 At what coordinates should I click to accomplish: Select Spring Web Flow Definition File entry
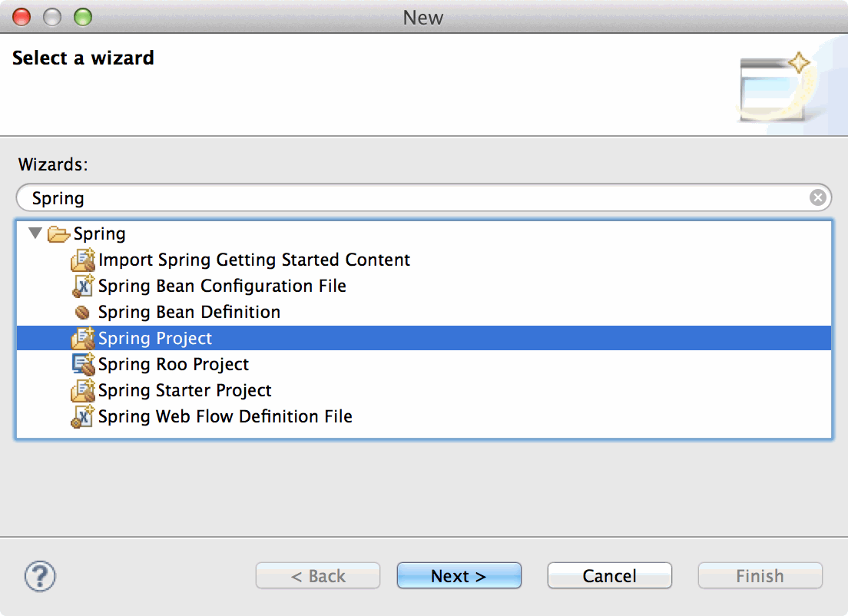click(x=225, y=417)
